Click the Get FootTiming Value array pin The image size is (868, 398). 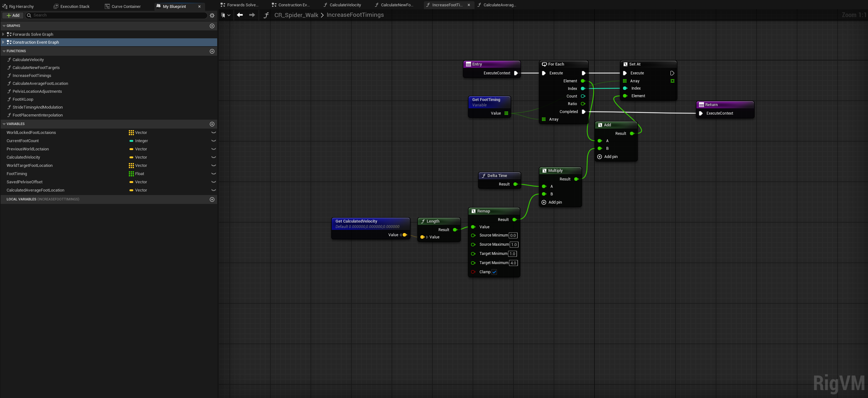[506, 113]
